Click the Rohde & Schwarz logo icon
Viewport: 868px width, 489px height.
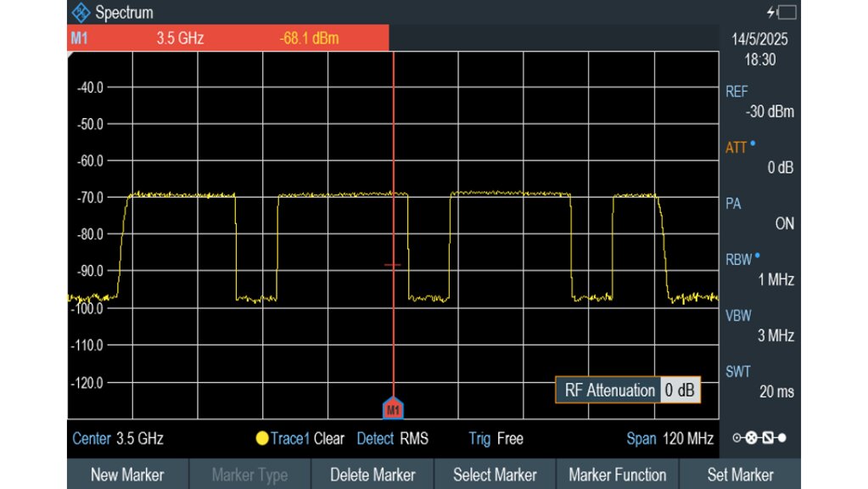click(81, 12)
